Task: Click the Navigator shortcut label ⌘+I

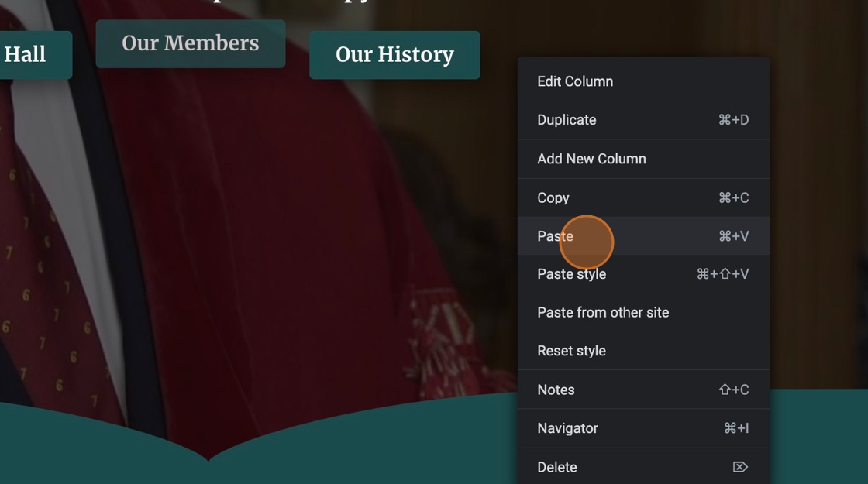Action: (736, 428)
